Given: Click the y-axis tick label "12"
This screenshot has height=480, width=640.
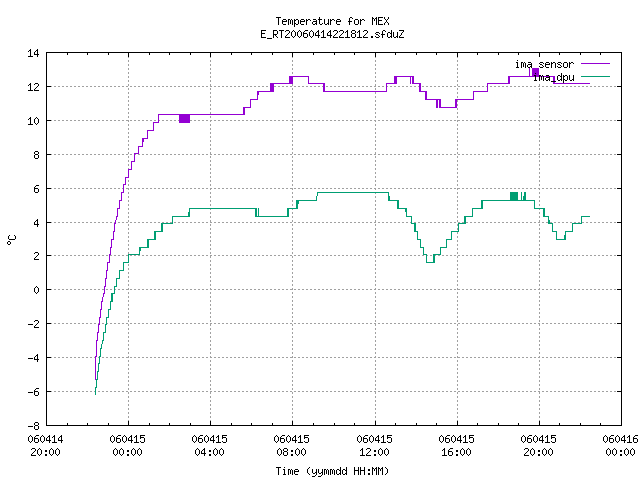Looking at the screenshot, I should [33, 87].
